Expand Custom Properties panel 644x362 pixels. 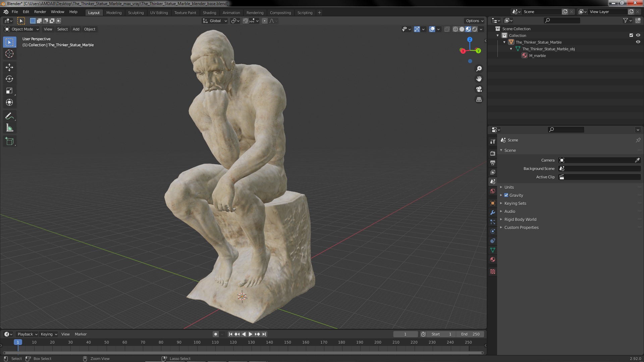pos(521,228)
